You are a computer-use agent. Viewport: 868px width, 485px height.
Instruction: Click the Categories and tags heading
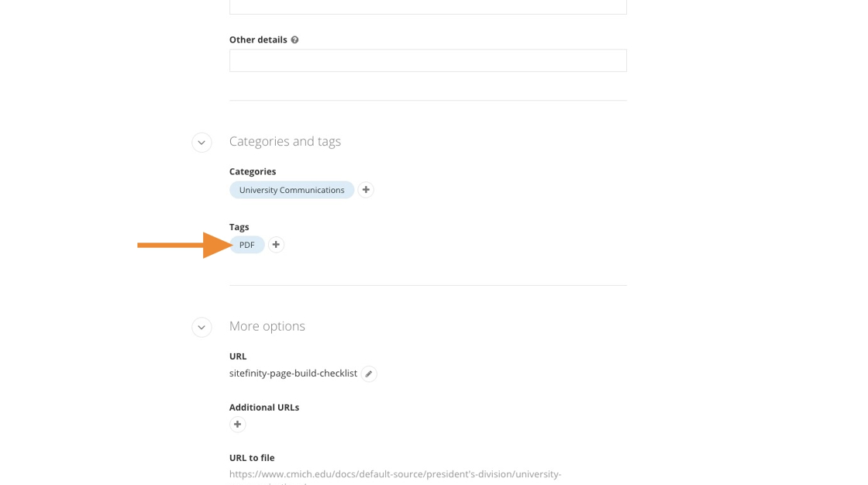(285, 141)
